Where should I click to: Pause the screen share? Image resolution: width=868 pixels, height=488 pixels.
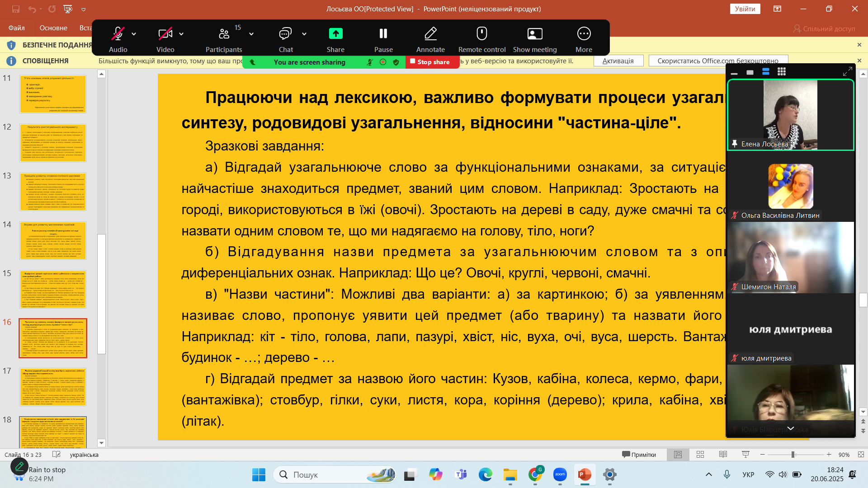pyautogui.click(x=383, y=39)
